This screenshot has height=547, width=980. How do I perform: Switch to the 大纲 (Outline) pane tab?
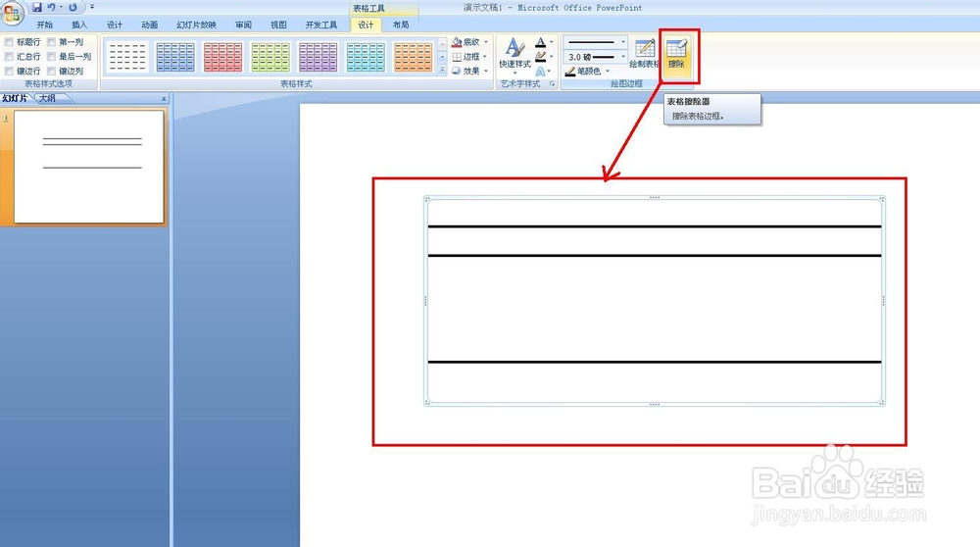[47, 98]
